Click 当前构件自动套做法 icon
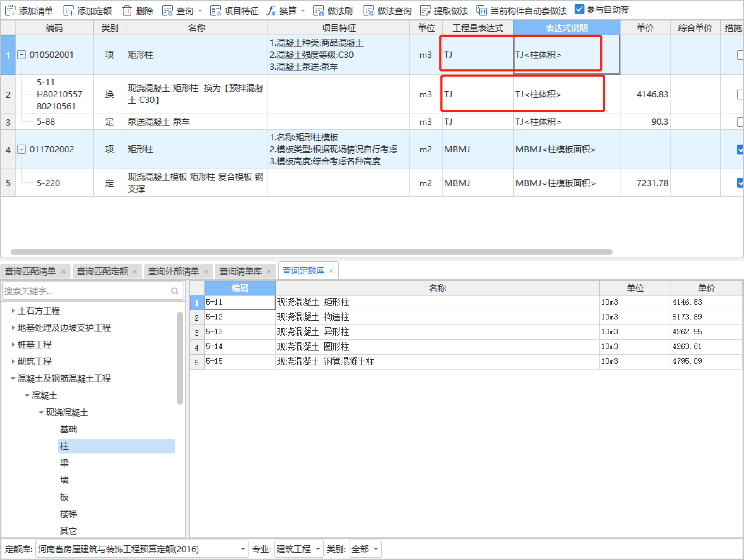 point(482,11)
